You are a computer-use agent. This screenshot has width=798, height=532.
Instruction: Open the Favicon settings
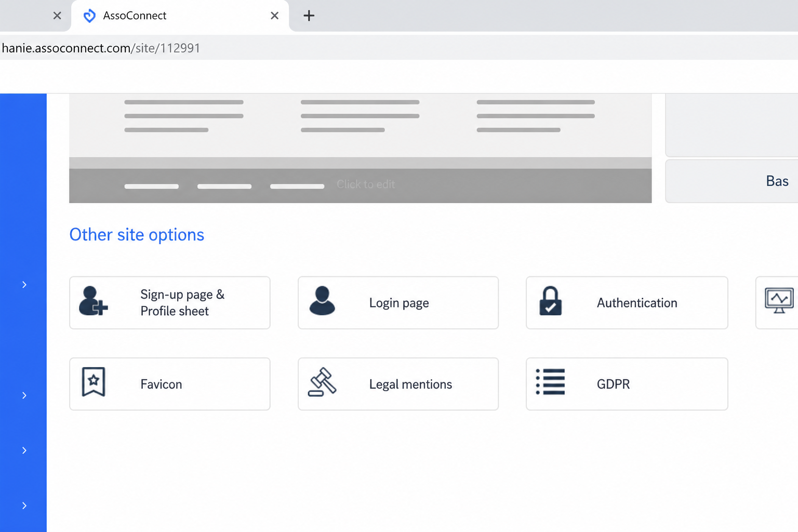click(170, 384)
